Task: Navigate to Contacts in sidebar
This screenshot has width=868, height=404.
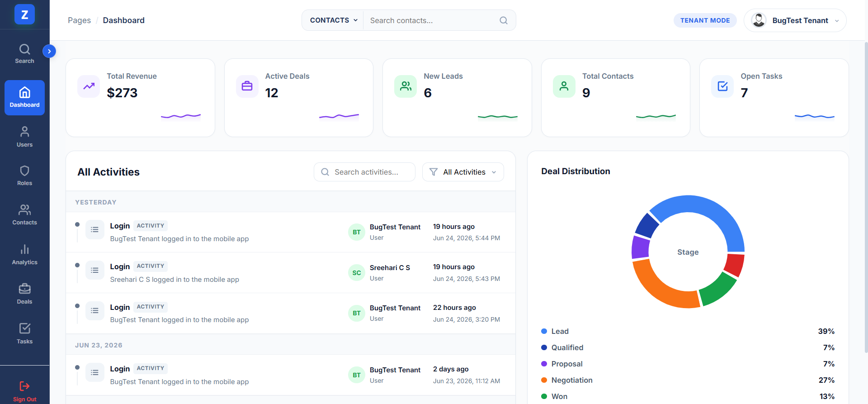Action: click(x=24, y=215)
